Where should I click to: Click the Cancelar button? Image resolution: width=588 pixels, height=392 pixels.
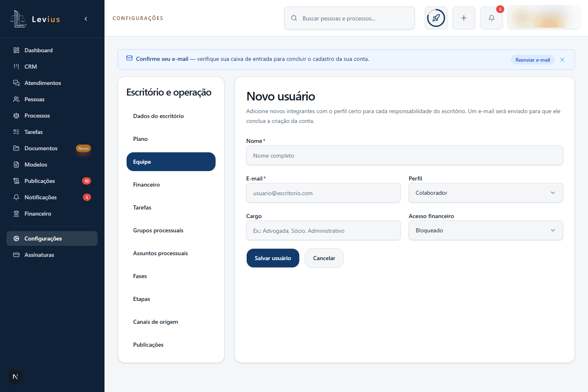coord(324,258)
